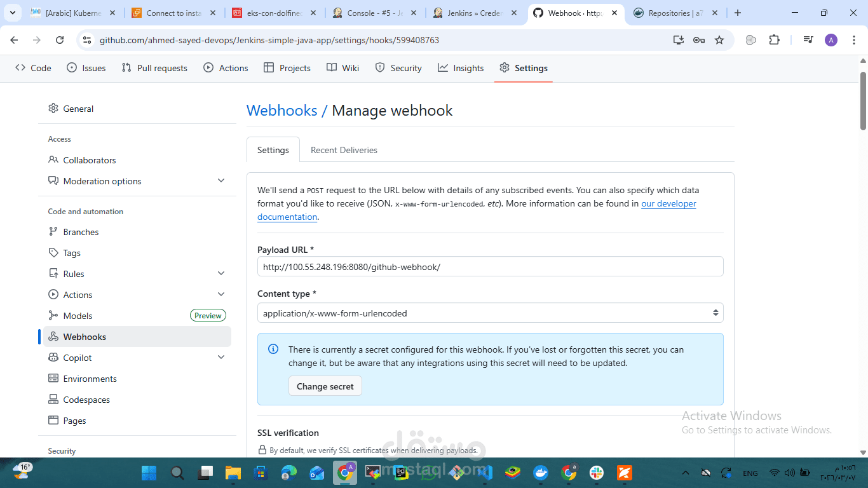Launch Microsoft Edge from the taskbar
This screenshot has height=488, width=868.
click(288, 473)
